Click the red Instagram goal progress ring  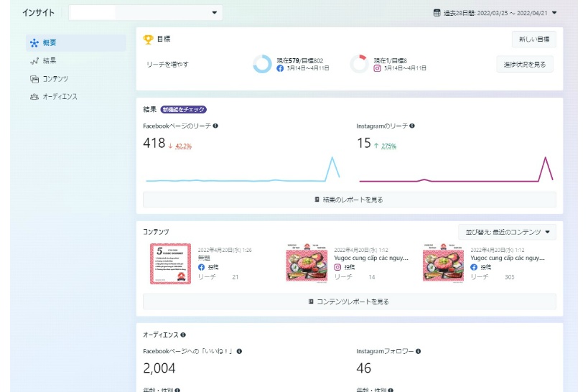point(359,64)
